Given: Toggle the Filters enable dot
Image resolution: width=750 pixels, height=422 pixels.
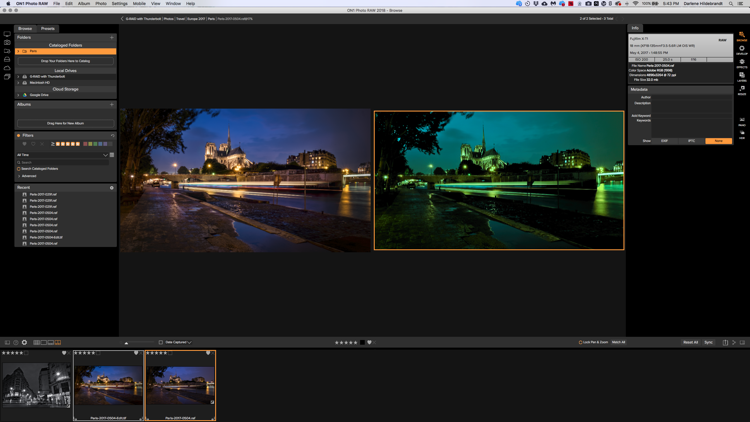Looking at the screenshot, I should point(19,135).
